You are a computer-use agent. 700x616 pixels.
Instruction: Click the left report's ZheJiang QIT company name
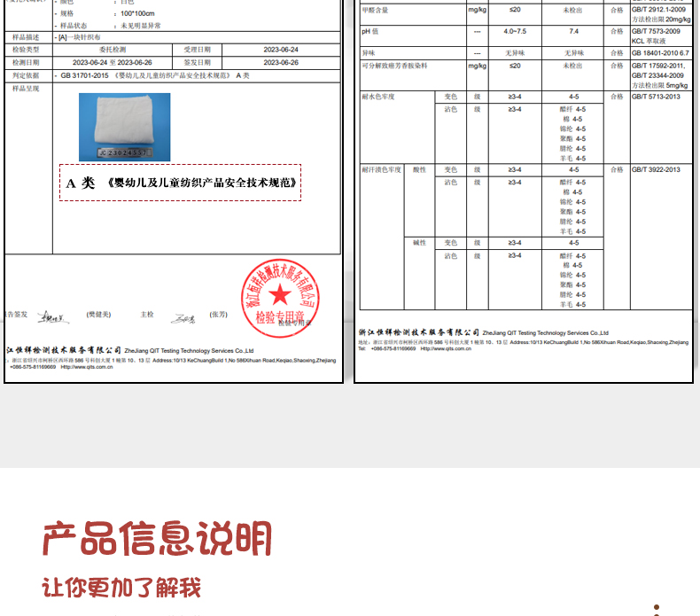click(x=189, y=351)
